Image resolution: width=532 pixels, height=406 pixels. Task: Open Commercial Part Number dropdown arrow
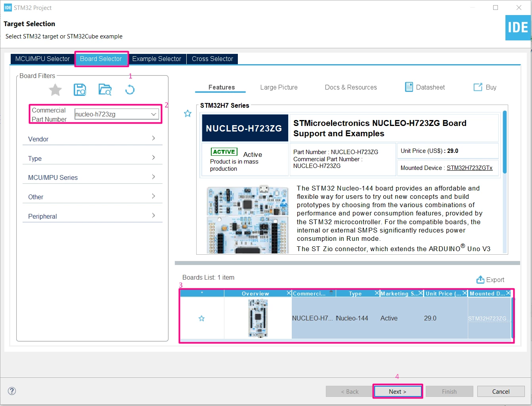(153, 114)
